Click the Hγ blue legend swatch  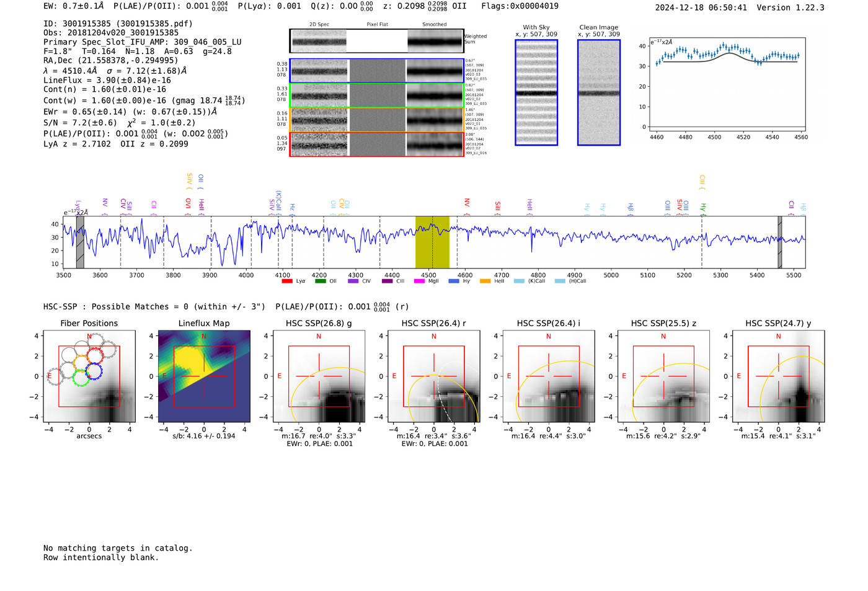pyautogui.click(x=454, y=281)
